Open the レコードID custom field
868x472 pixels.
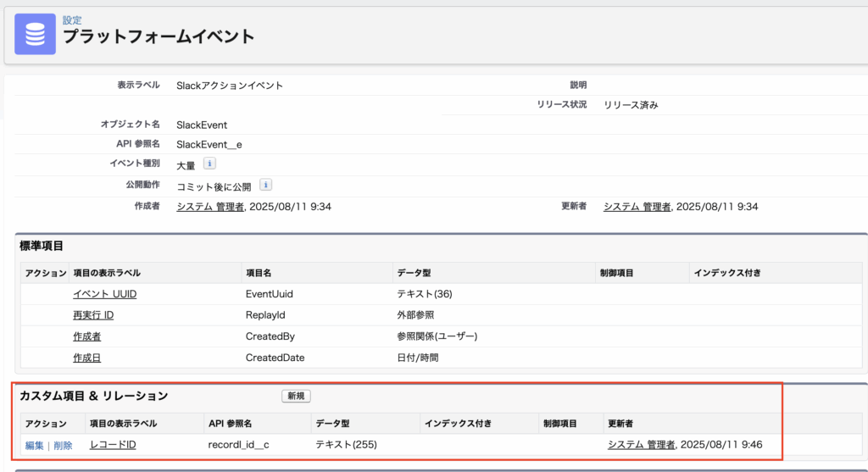coord(113,445)
